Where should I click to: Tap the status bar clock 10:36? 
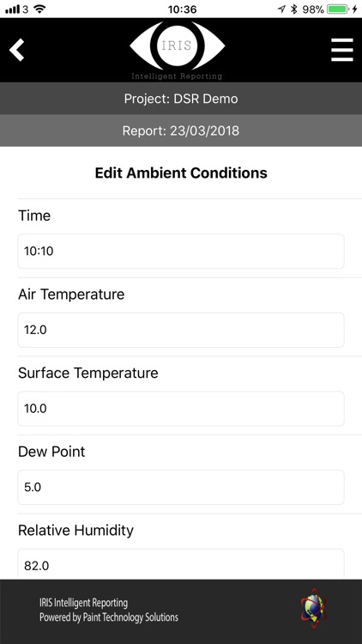pyautogui.click(x=182, y=9)
